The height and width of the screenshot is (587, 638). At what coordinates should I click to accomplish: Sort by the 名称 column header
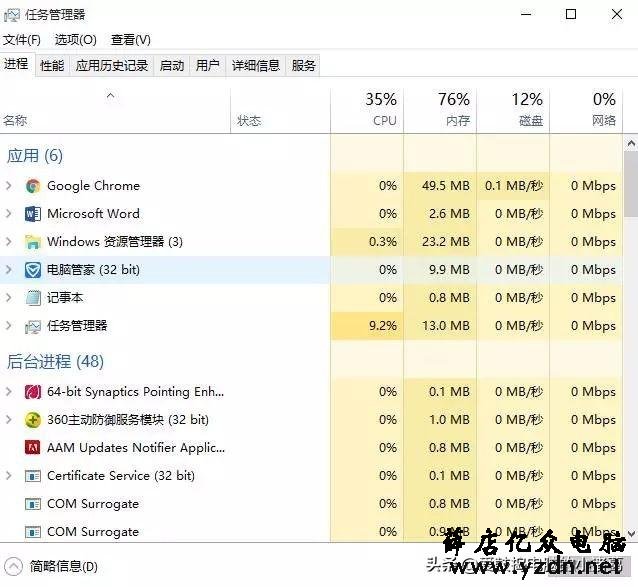(115, 111)
